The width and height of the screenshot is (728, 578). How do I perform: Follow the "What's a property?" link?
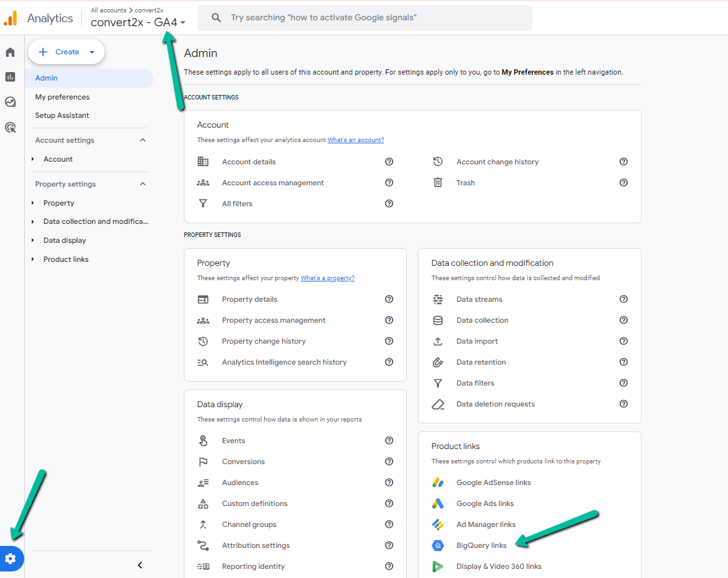[x=327, y=278]
